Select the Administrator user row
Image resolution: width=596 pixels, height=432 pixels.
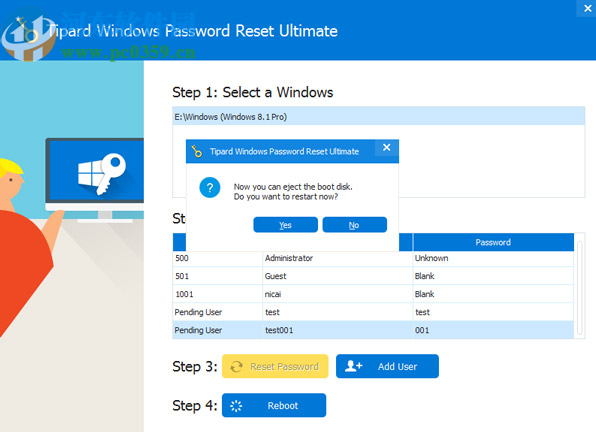(373, 258)
